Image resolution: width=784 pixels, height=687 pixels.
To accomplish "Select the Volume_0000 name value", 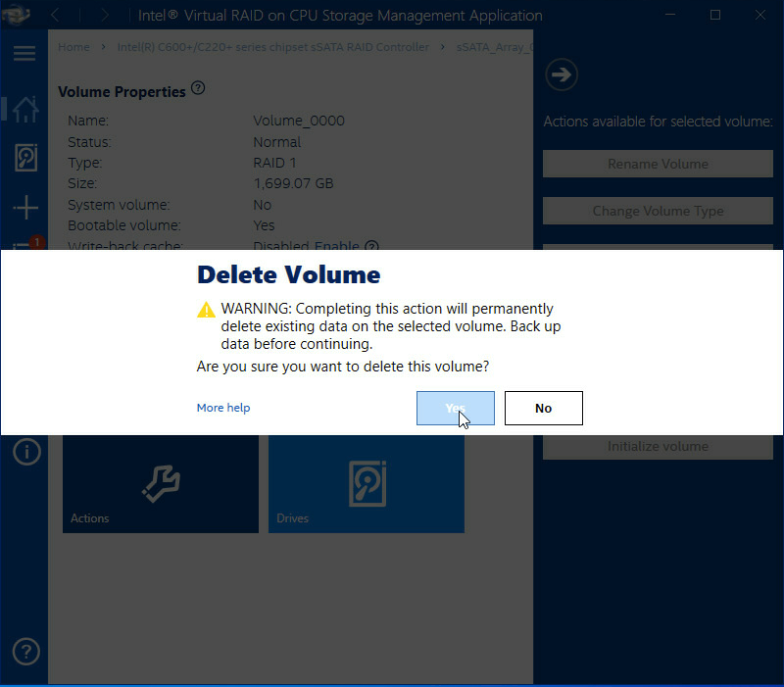I will [299, 121].
